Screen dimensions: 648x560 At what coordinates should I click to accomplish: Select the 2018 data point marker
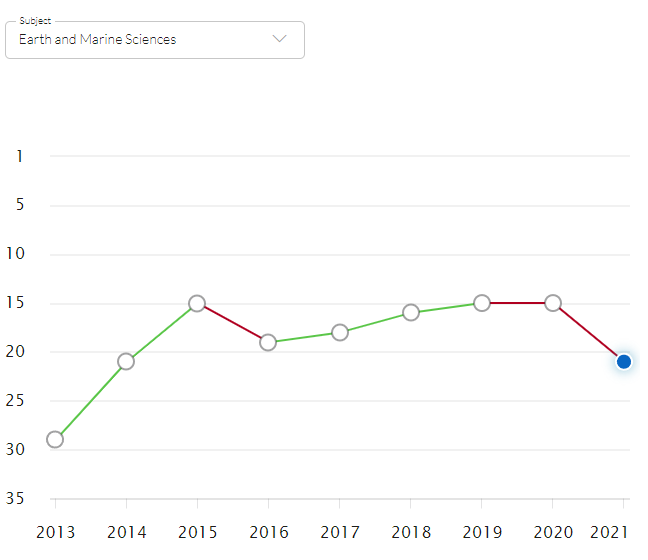click(411, 312)
